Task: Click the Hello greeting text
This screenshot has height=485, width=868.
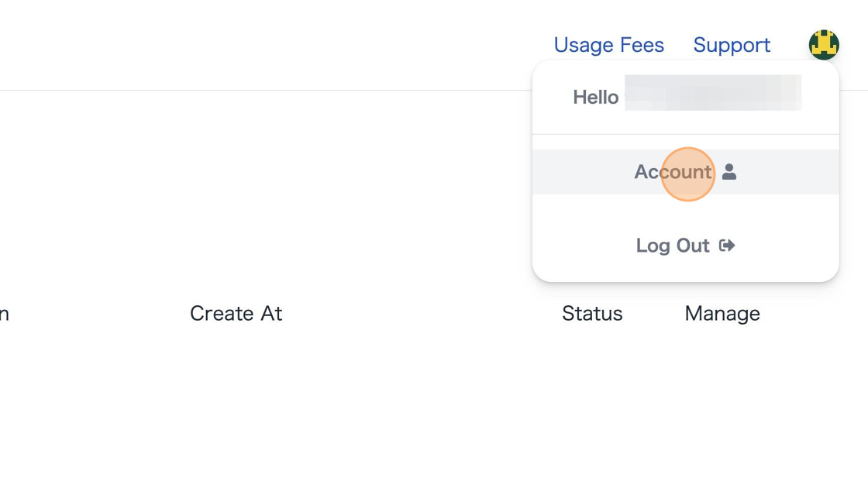Action: (596, 98)
